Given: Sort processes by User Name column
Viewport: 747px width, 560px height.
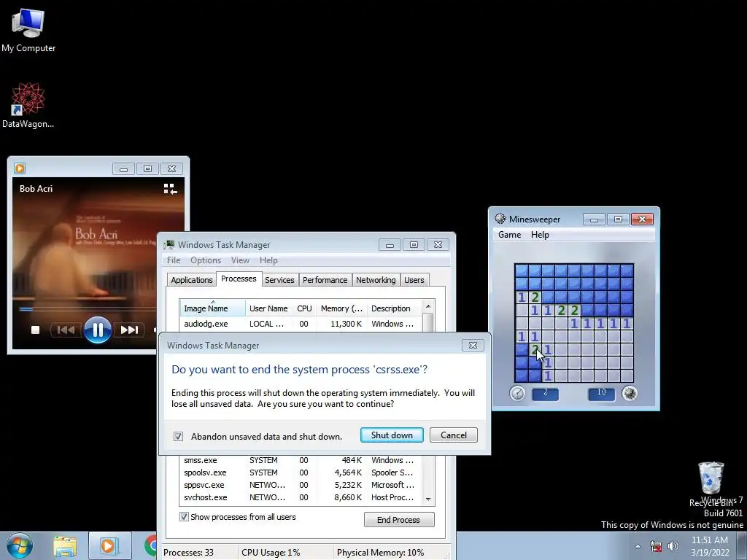Looking at the screenshot, I should click(x=268, y=308).
